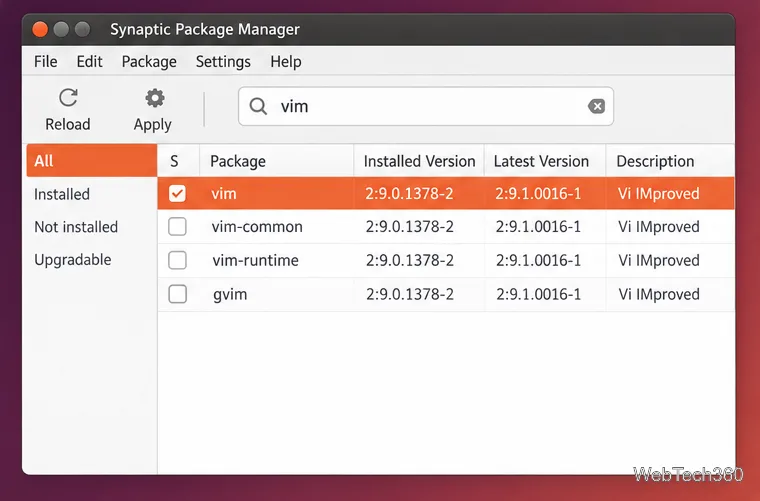Open the Package menu
Screen dimensions: 760x501
(x=149, y=62)
